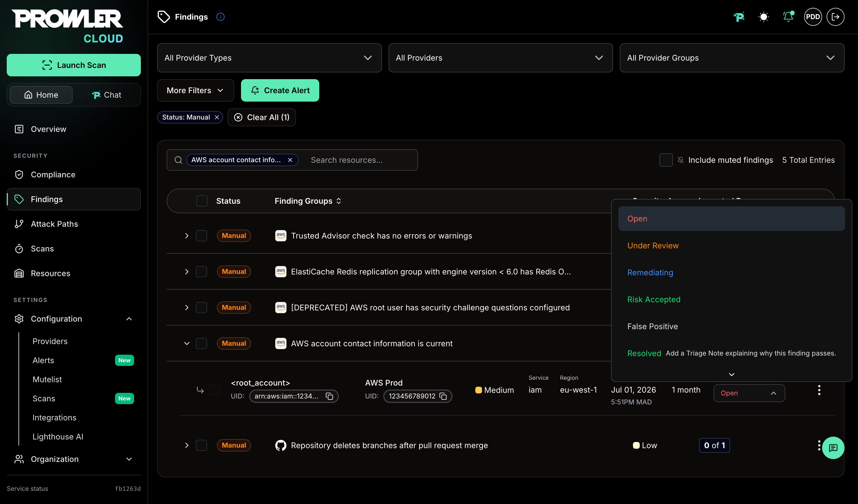Collapse AWS account contact information group
The height and width of the screenshot is (504, 858).
point(187,343)
